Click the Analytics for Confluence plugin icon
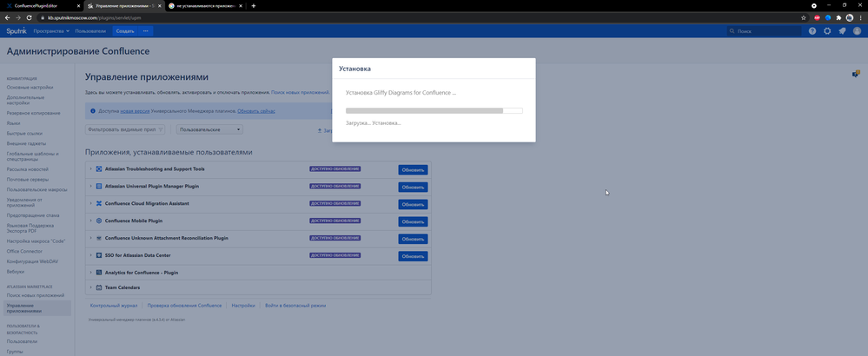868x356 pixels. (99, 273)
